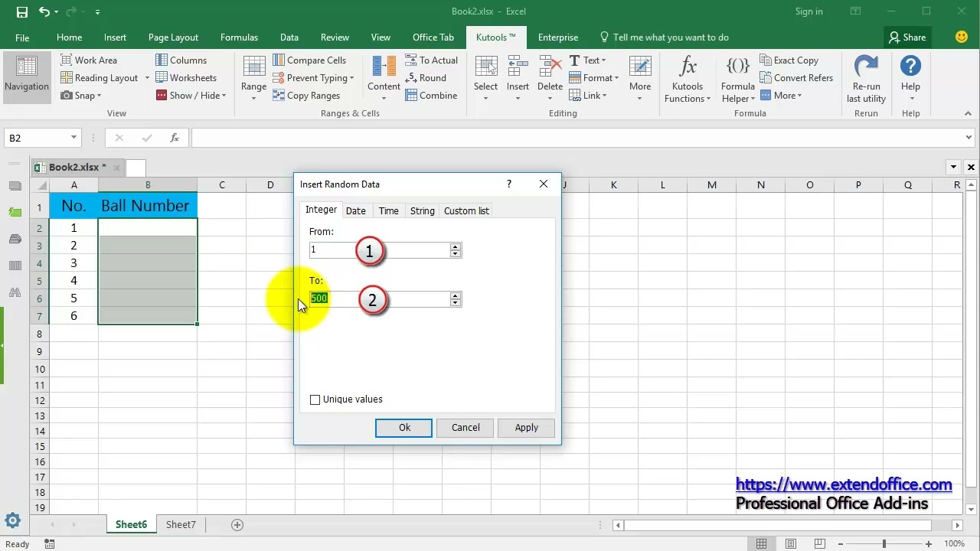980x551 pixels.
Task: Click the Range tool icon
Action: (253, 77)
